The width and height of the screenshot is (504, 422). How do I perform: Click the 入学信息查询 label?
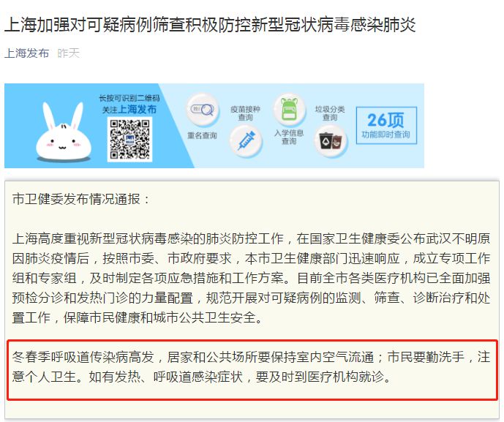[x=289, y=137]
